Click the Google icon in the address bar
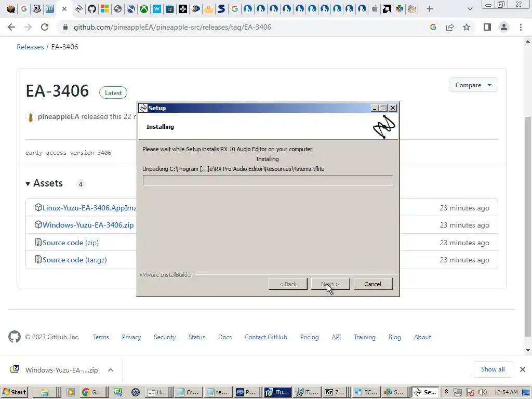Viewport: 532px width, 399px height. pyautogui.click(x=433, y=27)
